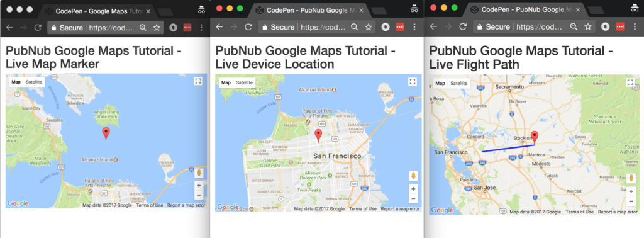
Task: Click the 'Alcatraz Island' label on Live Map Marker map
Action: click(97, 159)
